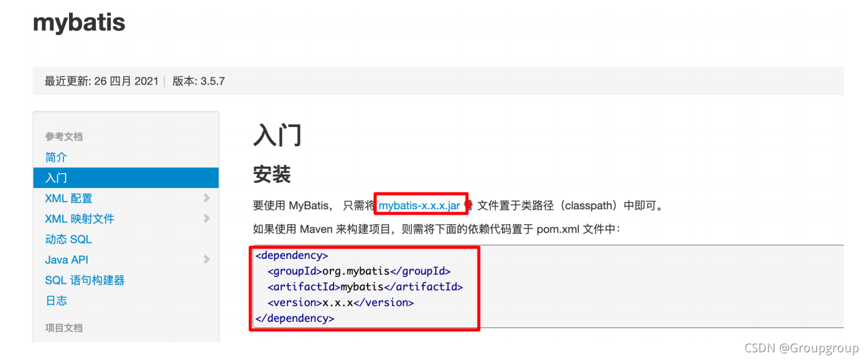Screen dimensions: 868x361
Task: Open the 动态 SQL section
Action: click(68, 239)
